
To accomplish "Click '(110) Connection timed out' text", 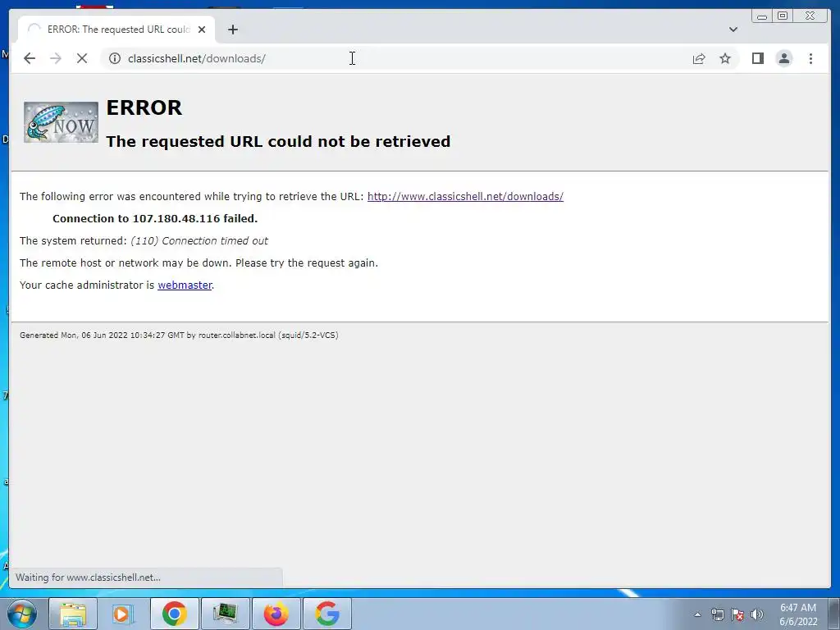I will [199, 241].
